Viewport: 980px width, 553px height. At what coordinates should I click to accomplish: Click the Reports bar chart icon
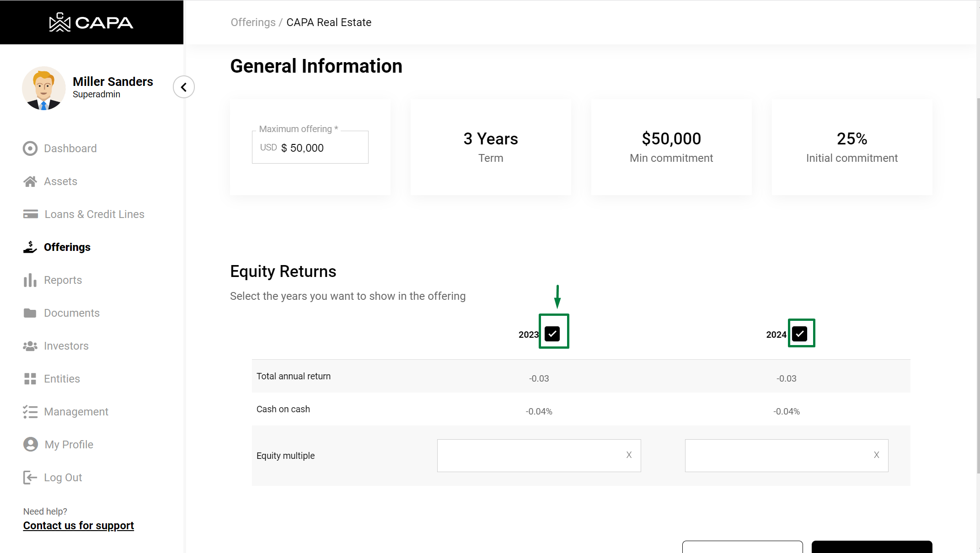tap(30, 280)
